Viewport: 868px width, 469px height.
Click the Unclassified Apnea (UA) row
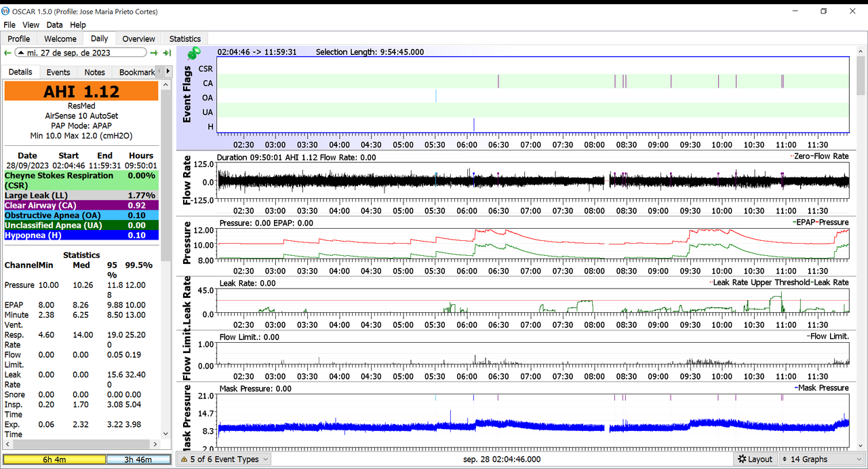click(x=81, y=225)
